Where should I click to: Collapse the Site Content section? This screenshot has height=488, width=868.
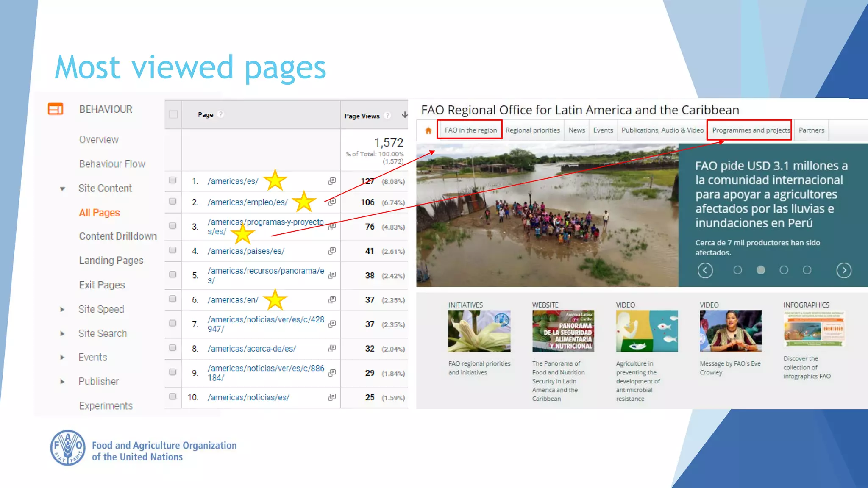click(x=62, y=189)
